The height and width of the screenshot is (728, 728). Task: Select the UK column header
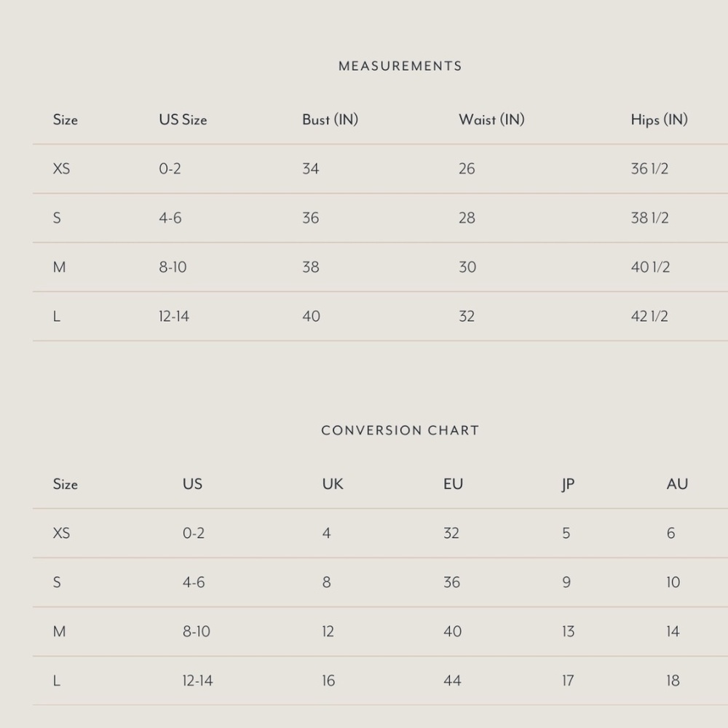click(333, 484)
